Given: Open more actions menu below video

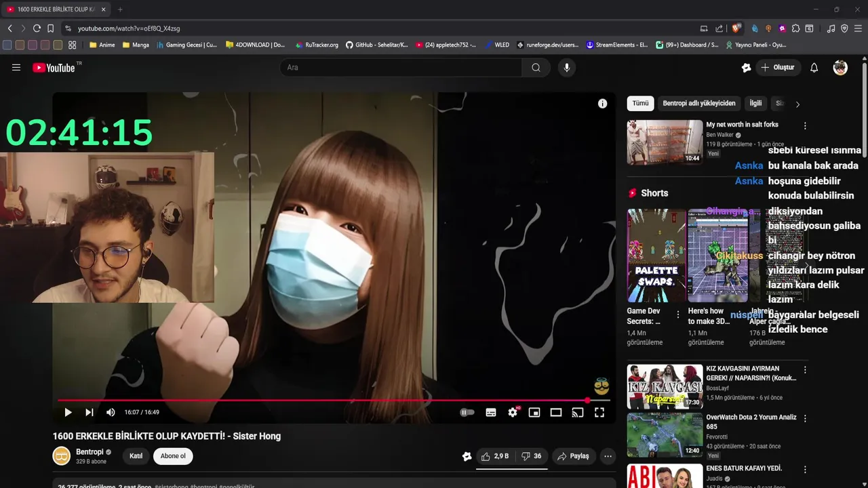Looking at the screenshot, I should point(608,456).
